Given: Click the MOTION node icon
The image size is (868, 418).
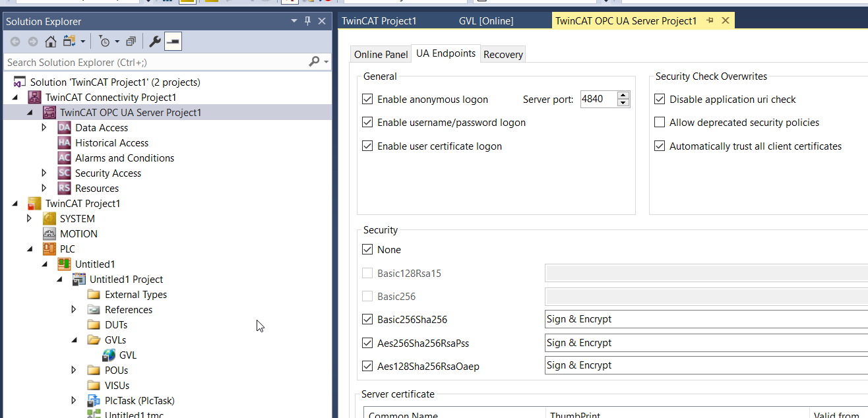Looking at the screenshot, I should [49, 233].
